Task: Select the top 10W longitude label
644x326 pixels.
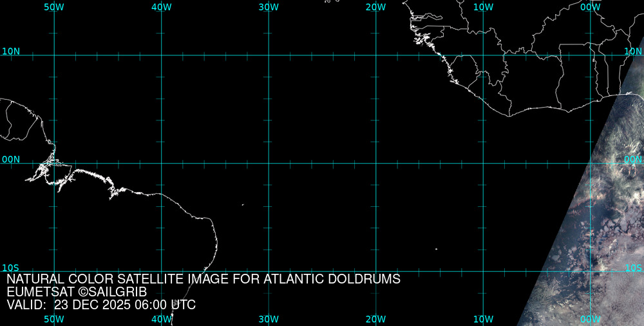Action: [483, 7]
